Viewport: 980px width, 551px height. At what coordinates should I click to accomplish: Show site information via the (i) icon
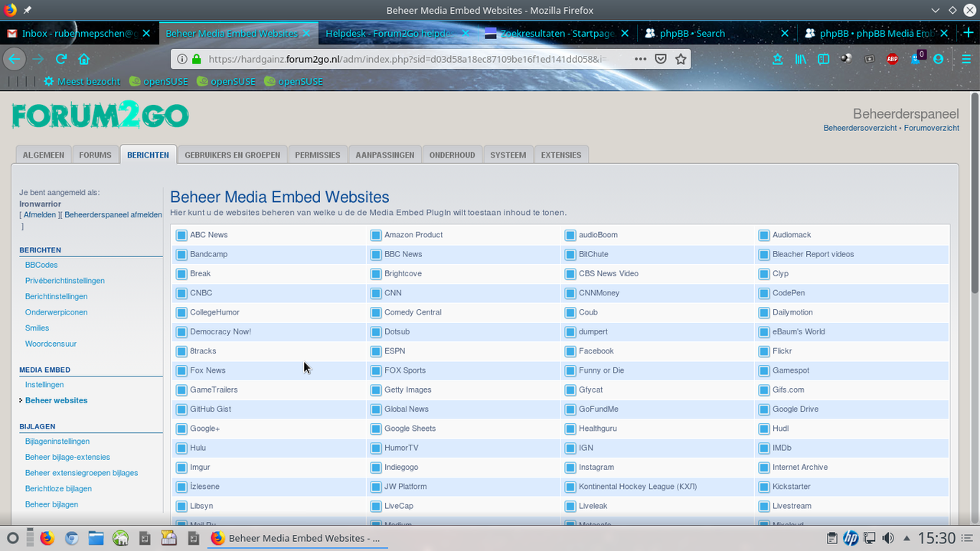181,59
